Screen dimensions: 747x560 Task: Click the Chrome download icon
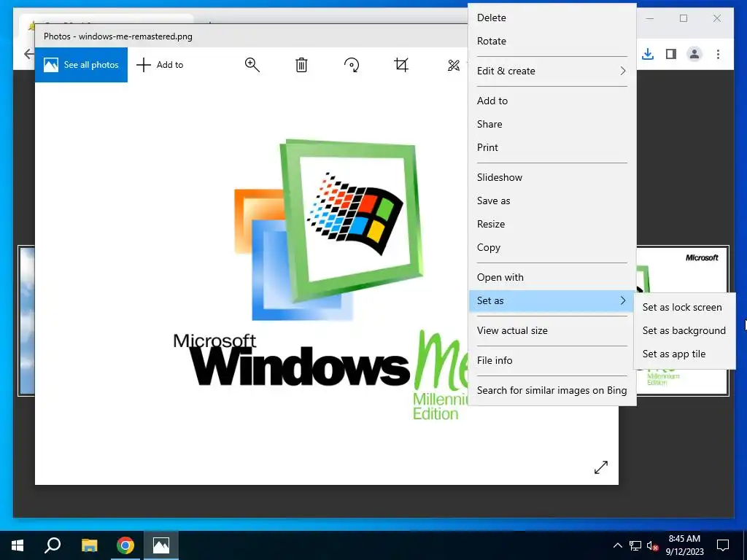tap(648, 54)
